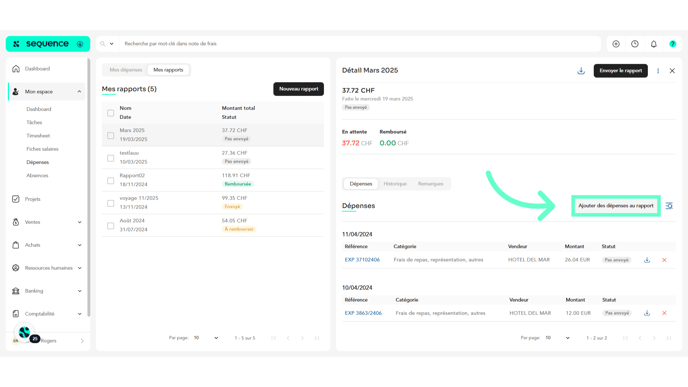
Task: Click the search magnifier icon
Action: pyautogui.click(x=103, y=44)
